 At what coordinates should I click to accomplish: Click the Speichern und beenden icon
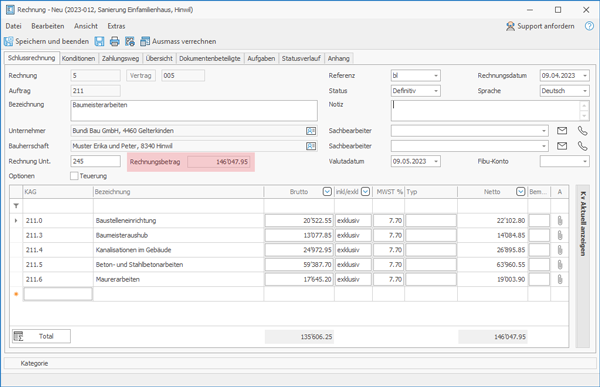click(x=8, y=41)
